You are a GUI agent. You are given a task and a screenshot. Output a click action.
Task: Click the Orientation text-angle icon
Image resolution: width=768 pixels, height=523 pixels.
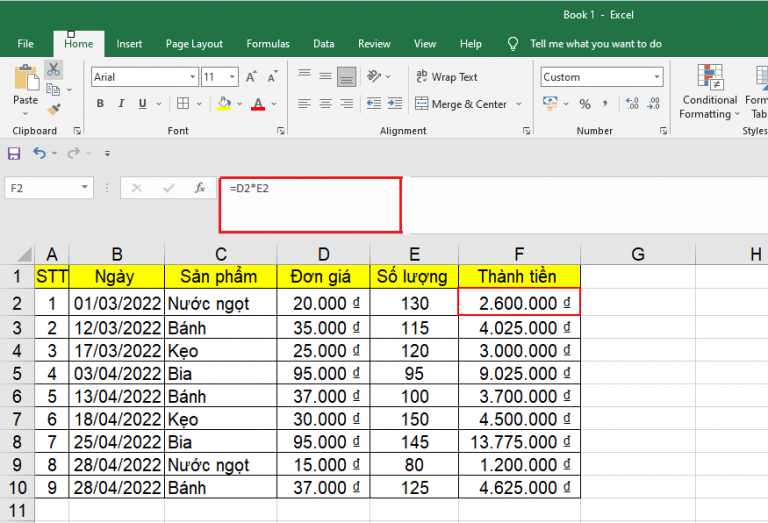click(x=374, y=76)
